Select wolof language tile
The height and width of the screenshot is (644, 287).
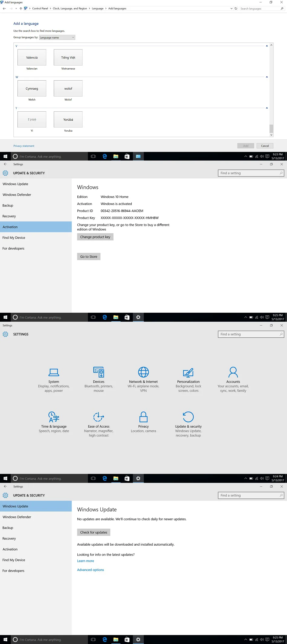(x=68, y=88)
